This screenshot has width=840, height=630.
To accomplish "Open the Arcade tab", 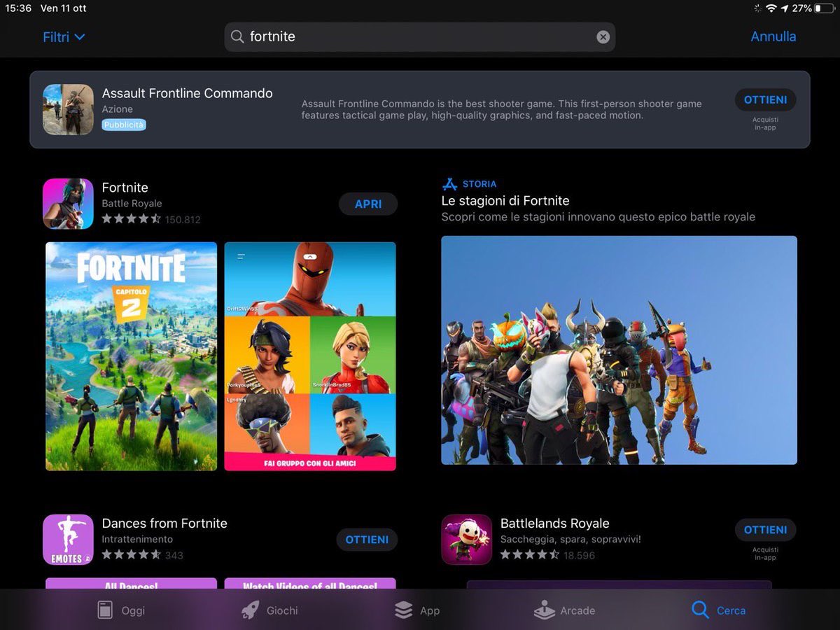I will (565, 610).
